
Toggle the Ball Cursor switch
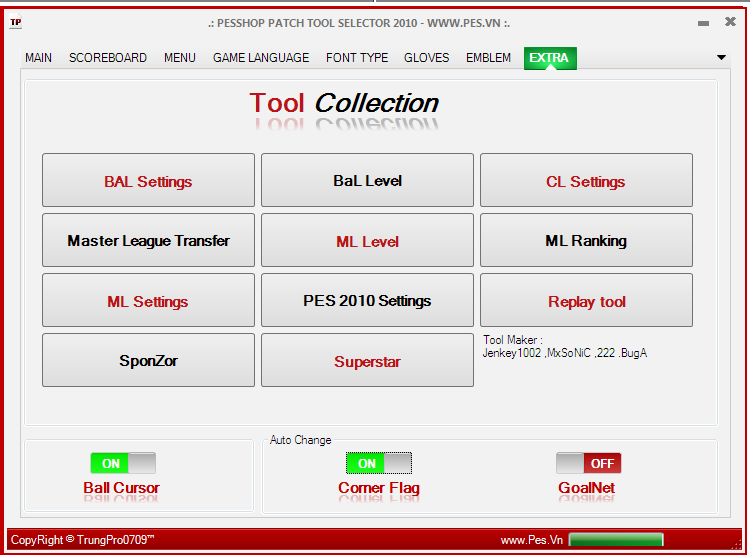123,463
